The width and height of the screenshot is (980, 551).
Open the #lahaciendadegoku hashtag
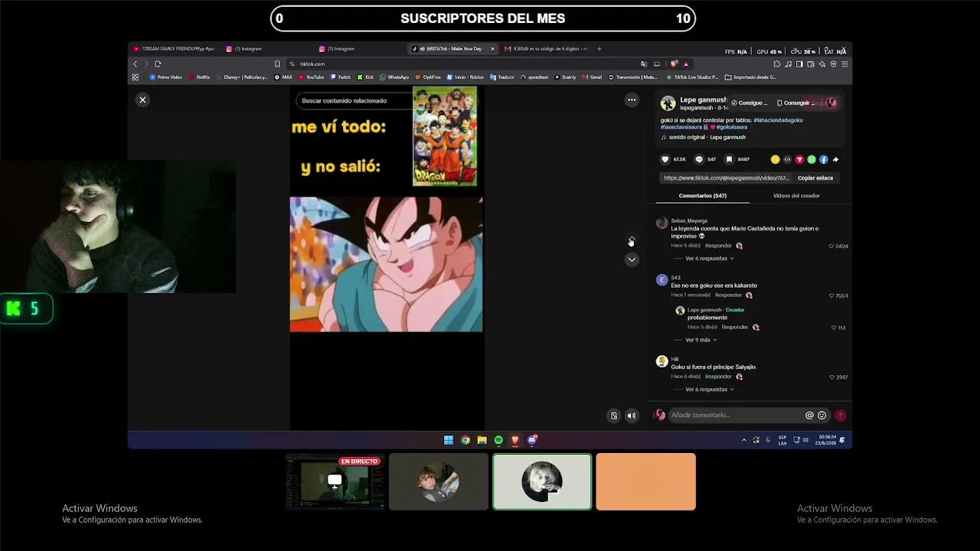coord(778,120)
